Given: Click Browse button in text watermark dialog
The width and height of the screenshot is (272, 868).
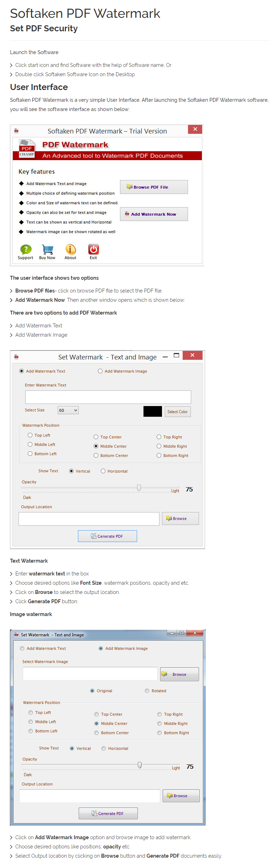Looking at the screenshot, I should (181, 519).
